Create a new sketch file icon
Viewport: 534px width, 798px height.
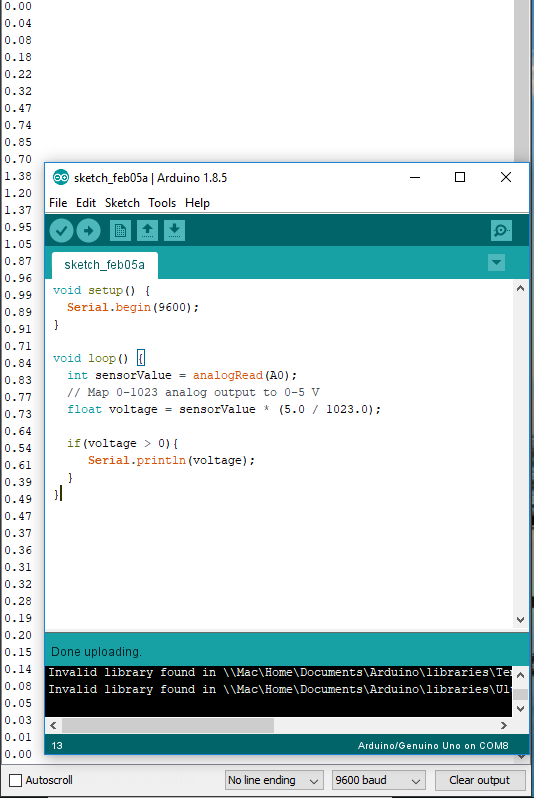120,231
